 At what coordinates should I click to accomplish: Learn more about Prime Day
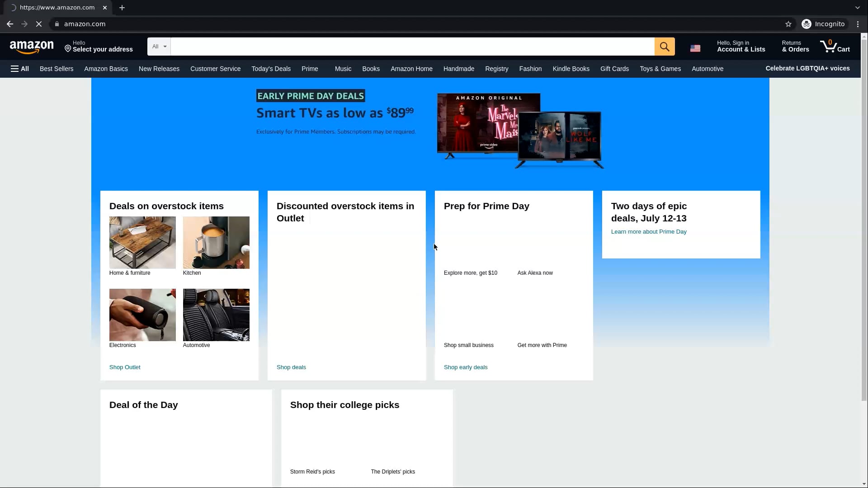[x=649, y=231]
